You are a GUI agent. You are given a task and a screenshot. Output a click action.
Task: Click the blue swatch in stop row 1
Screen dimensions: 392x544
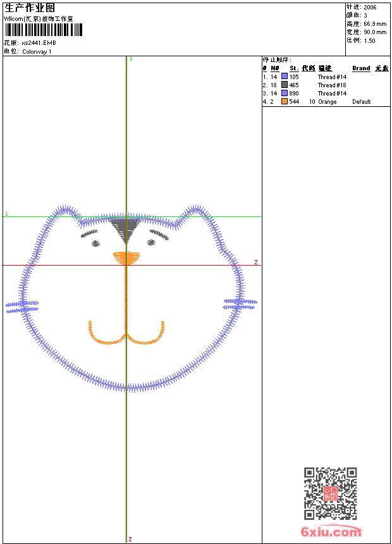tap(285, 77)
